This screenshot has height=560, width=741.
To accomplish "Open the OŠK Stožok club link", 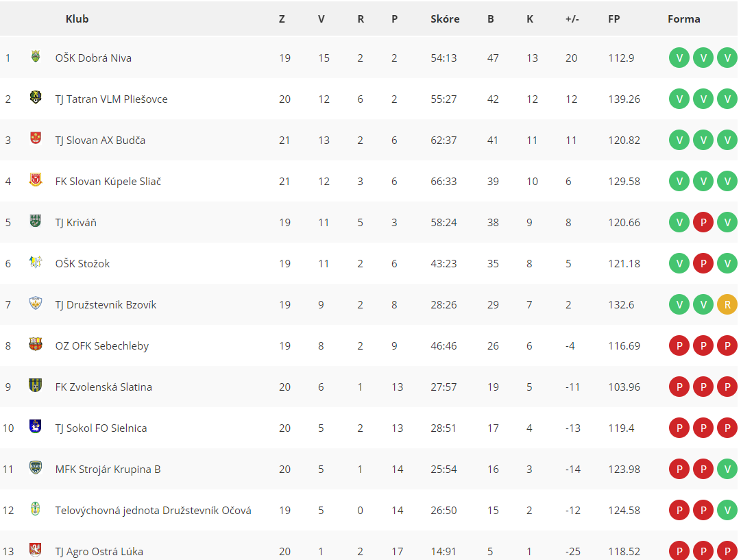I will (x=82, y=264).
